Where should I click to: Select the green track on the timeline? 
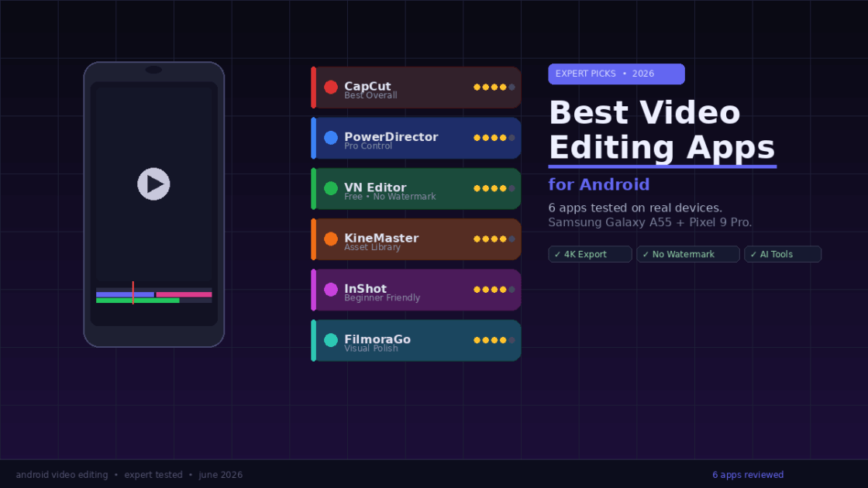coord(138,301)
